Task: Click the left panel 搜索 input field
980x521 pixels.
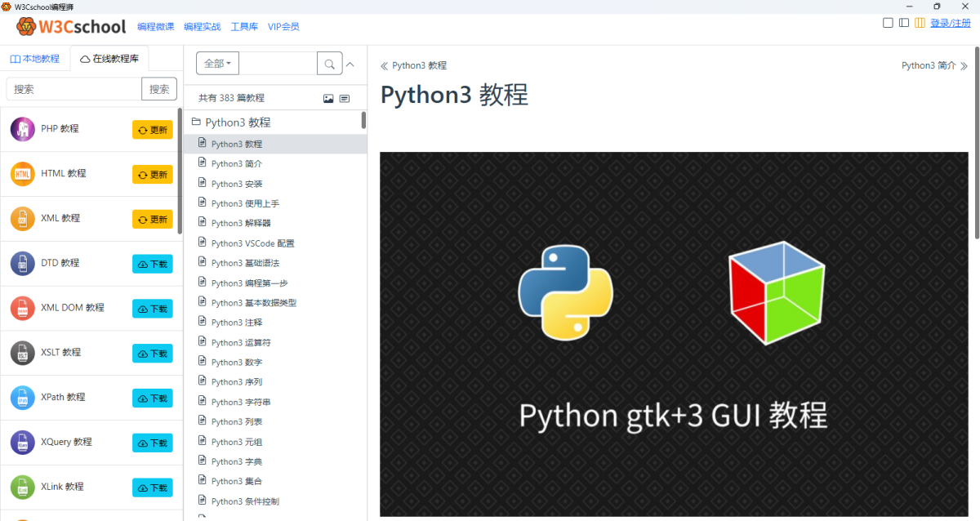Action: pos(73,89)
